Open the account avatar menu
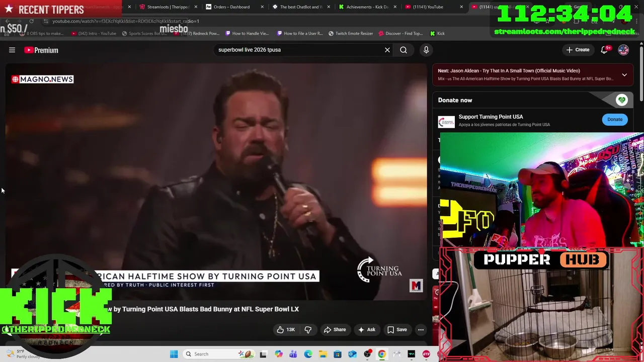This screenshot has width=644, height=362. (623, 50)
